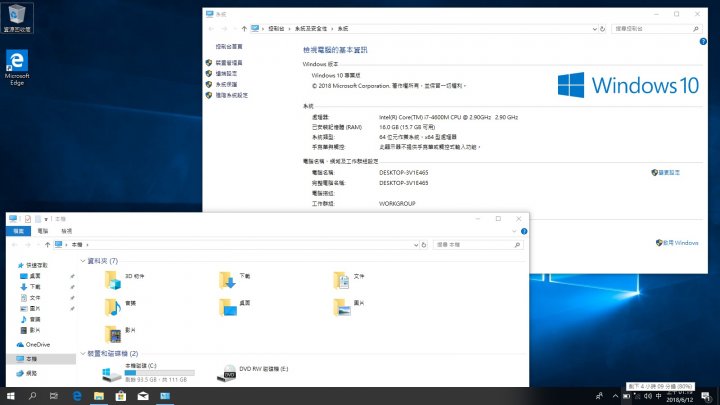
Task: Click the C: drive capacity usage bar
Action: pos(159,373)
